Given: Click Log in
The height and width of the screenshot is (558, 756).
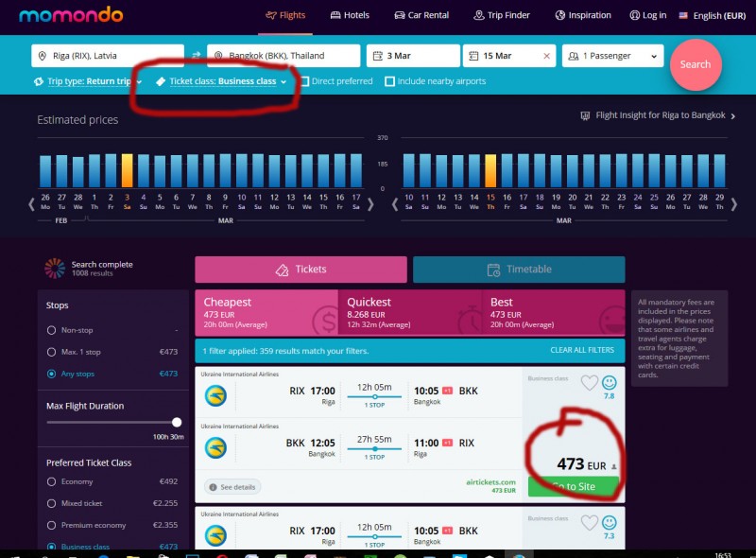Looking at the screenshot, I should [x=648, y=15].
